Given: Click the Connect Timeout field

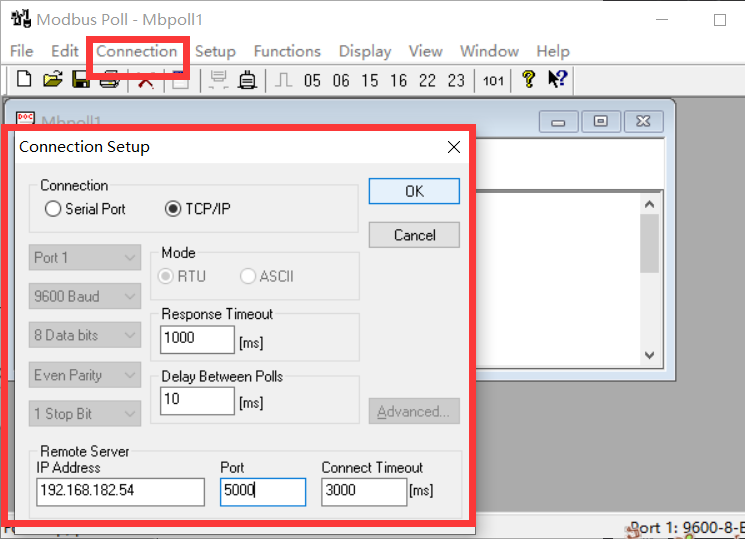Looking at the screenshot, I should click(x=364, y=492).
